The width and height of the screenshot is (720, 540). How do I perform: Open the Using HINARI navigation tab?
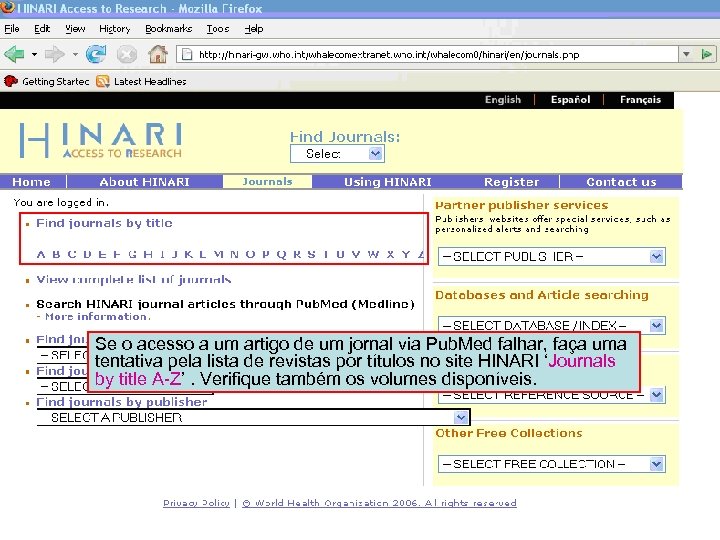388,182
